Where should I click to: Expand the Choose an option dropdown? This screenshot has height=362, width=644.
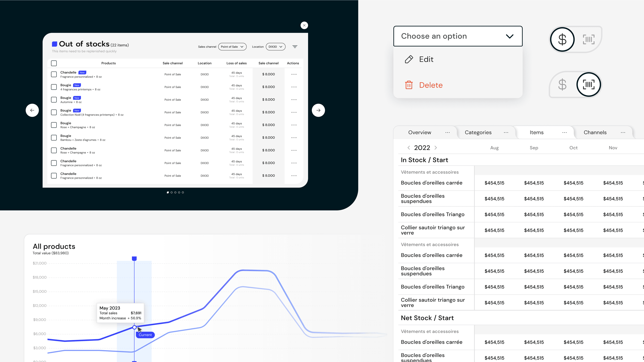pos(458,36)
